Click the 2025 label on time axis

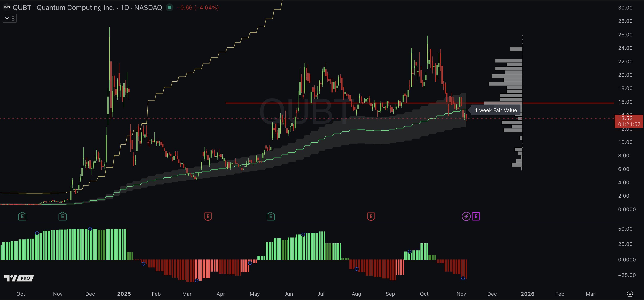point(124,294)
